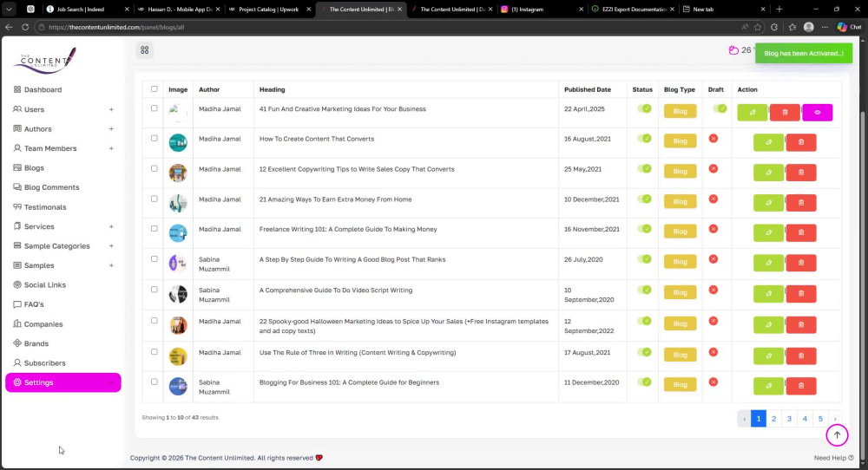Edit '21 Amazing Ways To Earn Extra Money' blog

768,202
